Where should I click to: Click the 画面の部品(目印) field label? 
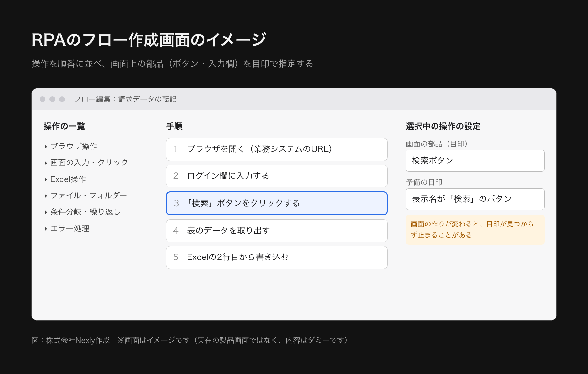(437, 144)
